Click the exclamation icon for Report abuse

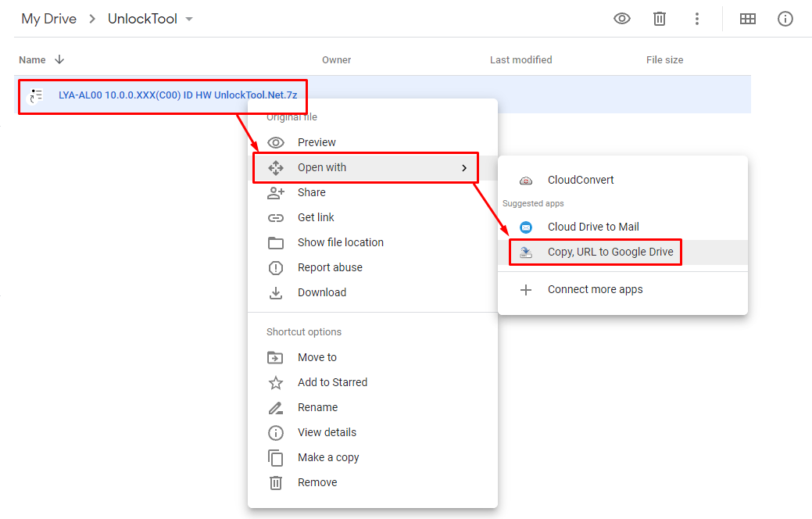pyautogui.click(x=276, y=268)
